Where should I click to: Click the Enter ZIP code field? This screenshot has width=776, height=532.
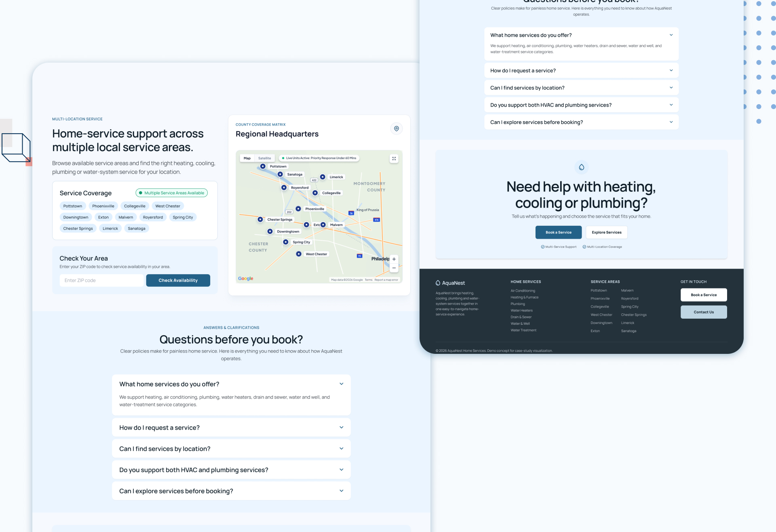(x=101, y=280)
